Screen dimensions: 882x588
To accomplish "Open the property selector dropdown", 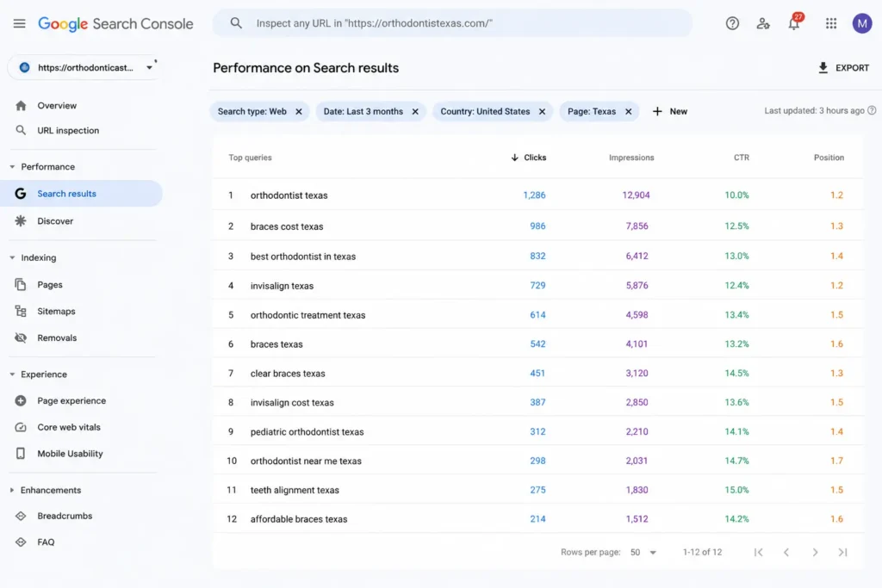I will (x=84, y=67).
